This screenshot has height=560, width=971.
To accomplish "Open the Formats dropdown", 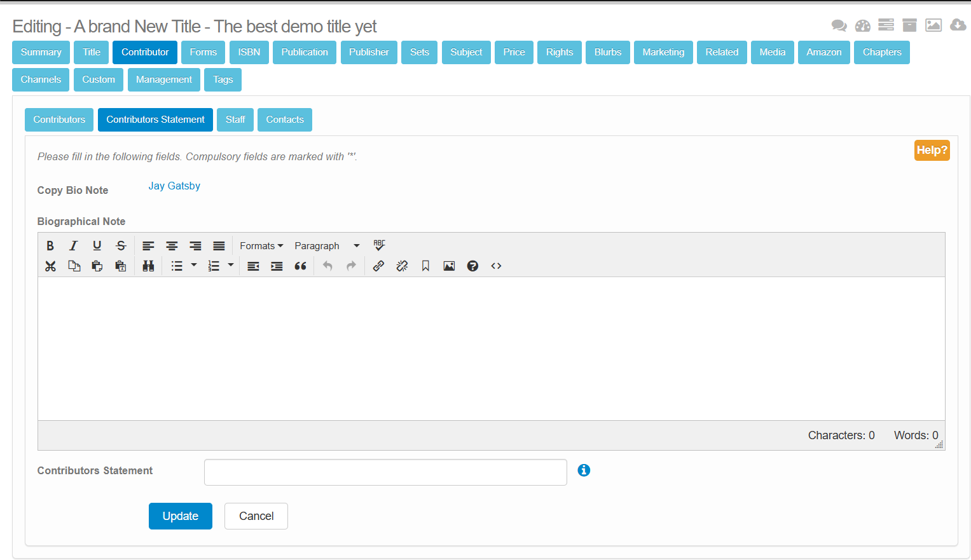I will (x=261, y=246).
